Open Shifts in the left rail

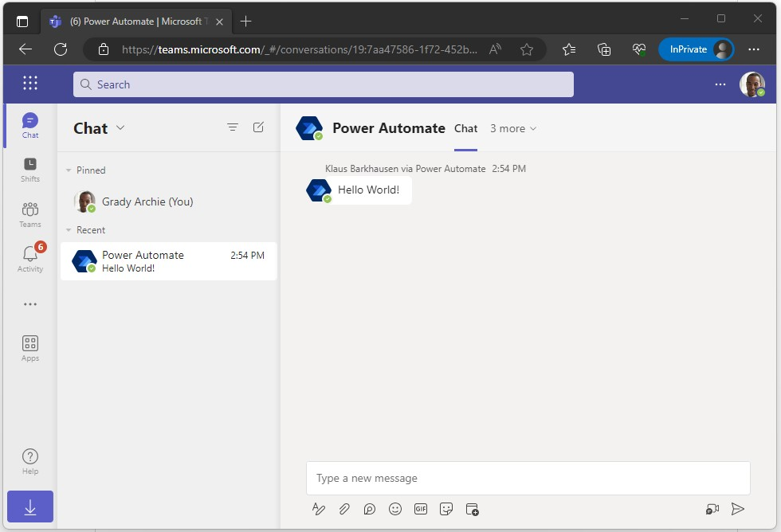pyautogui.click(x=30, y=170)
